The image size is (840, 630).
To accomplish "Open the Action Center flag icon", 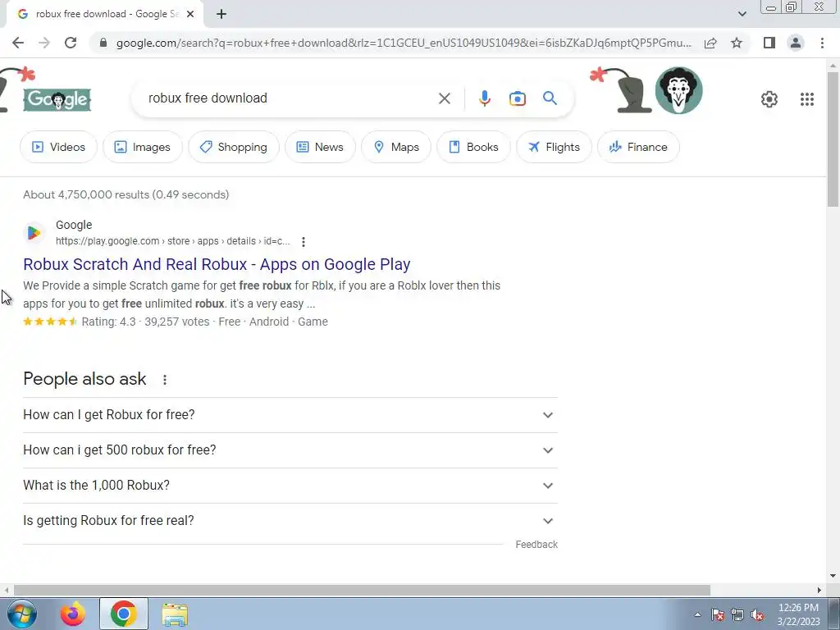I will 717,615.
